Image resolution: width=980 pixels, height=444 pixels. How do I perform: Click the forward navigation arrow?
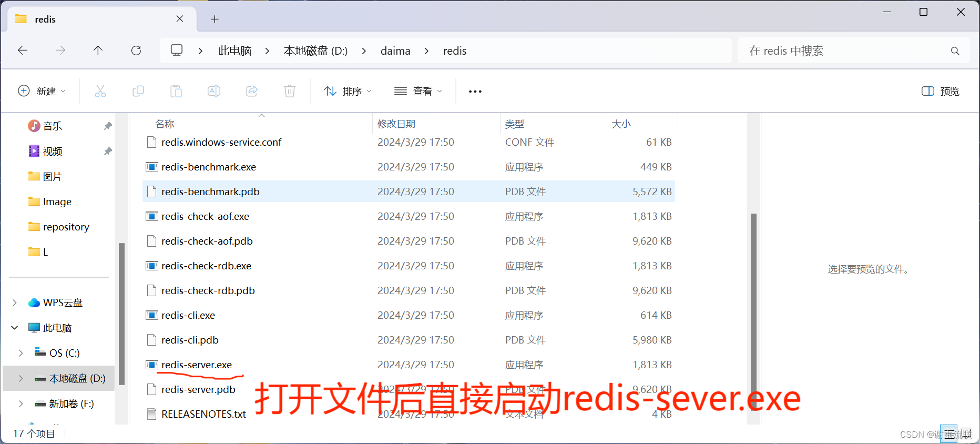(x=60, y=51)
